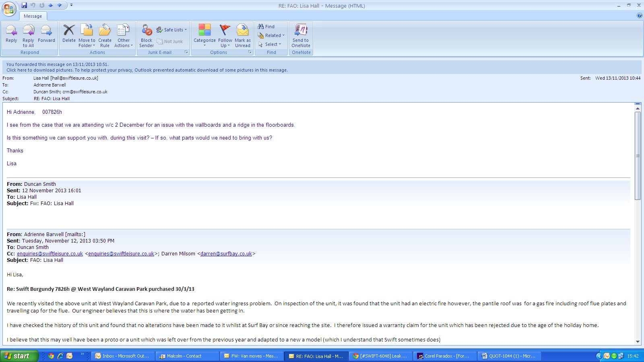Open the Options group dialog launcher
Screen dimensions: 644x362
click(x=250, y=52)
